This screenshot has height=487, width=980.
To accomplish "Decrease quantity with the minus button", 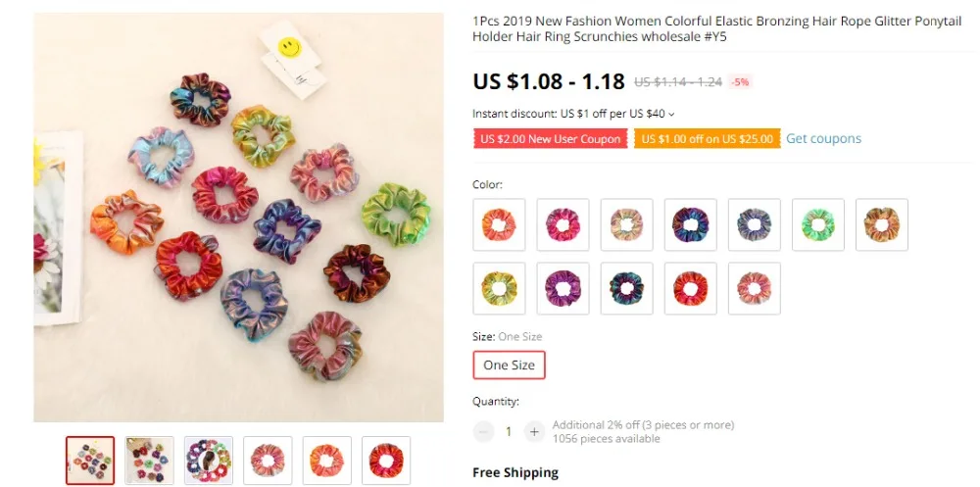I will [483, 431].
